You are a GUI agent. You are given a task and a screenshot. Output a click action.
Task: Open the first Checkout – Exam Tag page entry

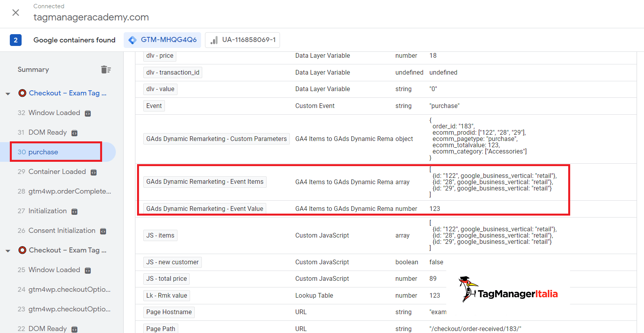tap(68, 93)
